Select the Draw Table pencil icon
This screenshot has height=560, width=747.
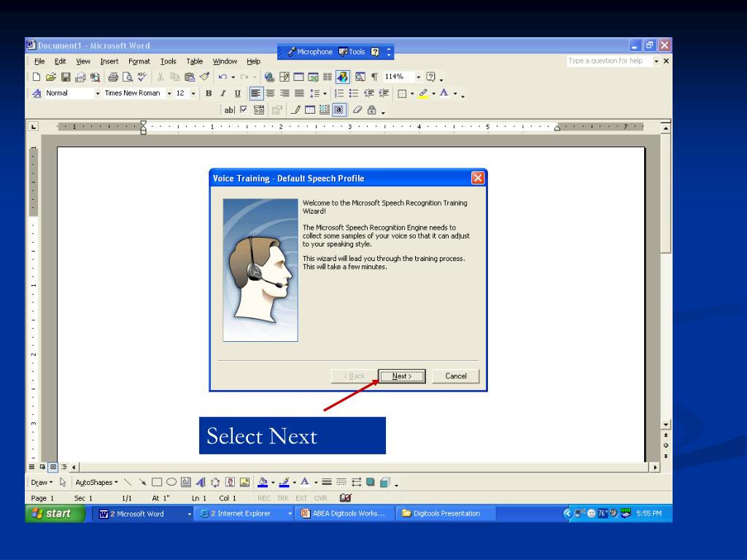point(295,110)
